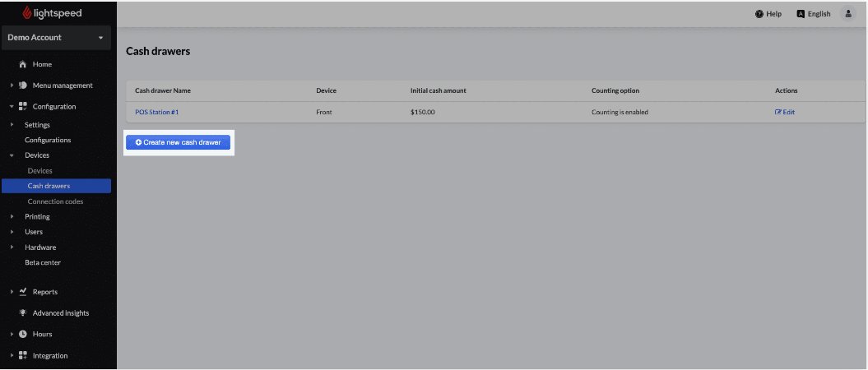This screenshot has height=370, width=868.
Task: Expand the Hardware section arrow
Action: tap(12, 247)
